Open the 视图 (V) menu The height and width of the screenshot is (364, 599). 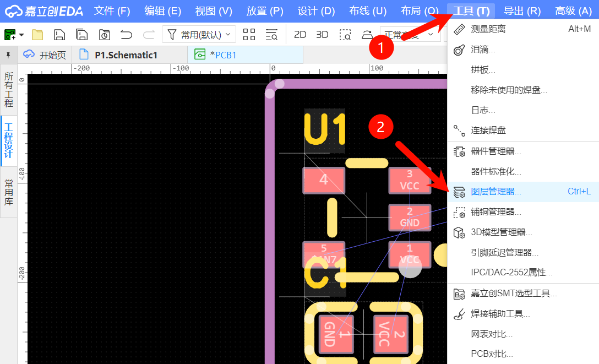tap(214, 11)
